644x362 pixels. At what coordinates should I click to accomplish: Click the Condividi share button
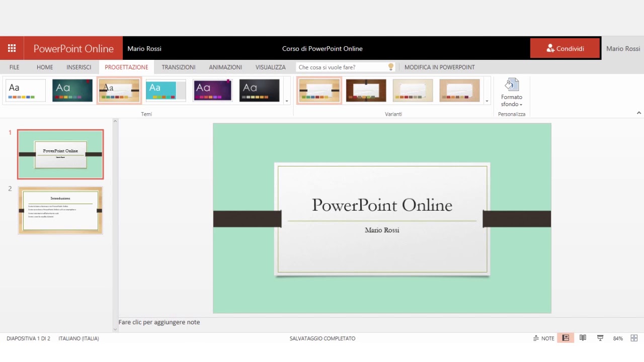click(x=565, y=48)
